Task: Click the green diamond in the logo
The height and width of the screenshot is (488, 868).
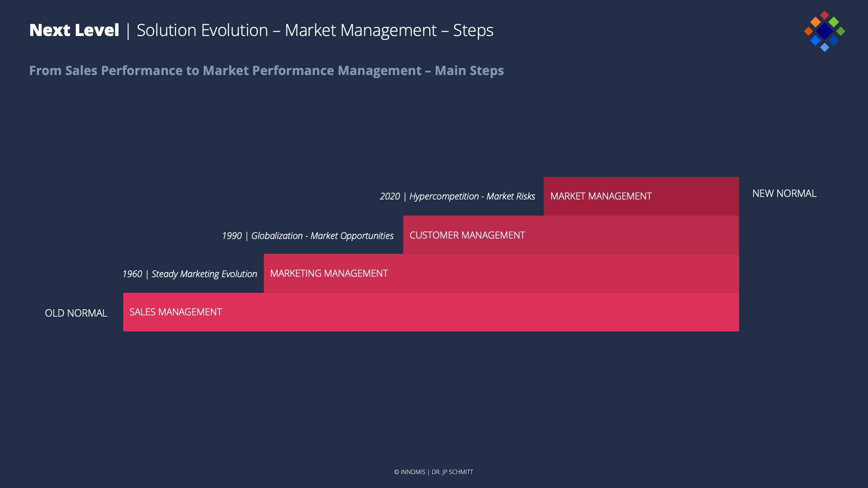Action: click(834, 22)
